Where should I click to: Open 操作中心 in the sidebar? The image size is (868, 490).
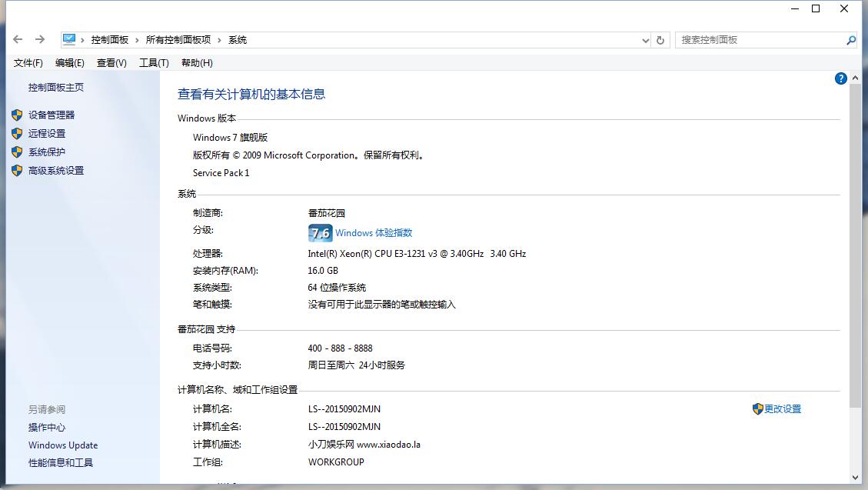pyautogui.click(x=47, y=428)
